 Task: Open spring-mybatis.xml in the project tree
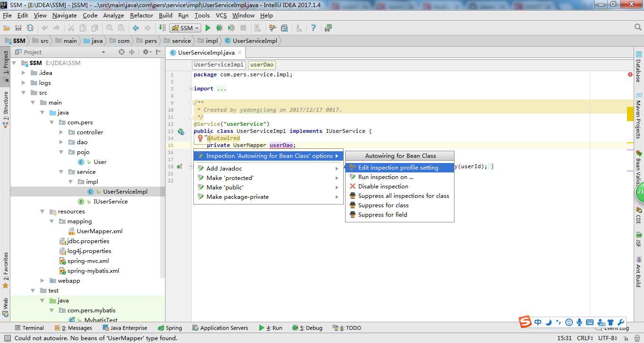click(93, 271)
